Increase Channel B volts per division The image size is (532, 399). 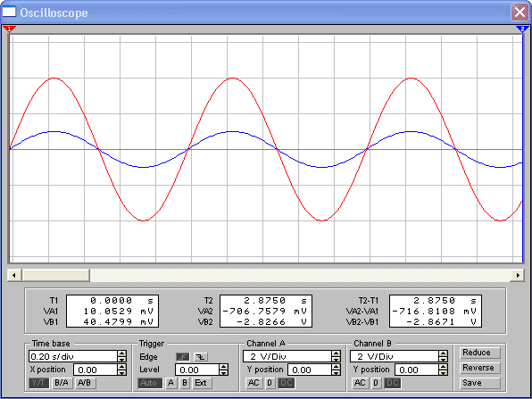pos(443,353)
